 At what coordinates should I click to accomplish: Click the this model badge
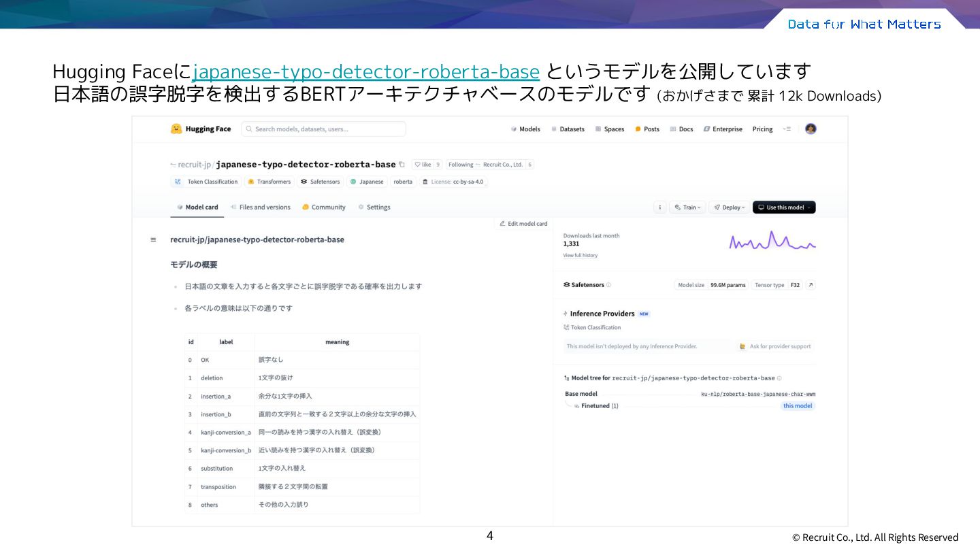(798, 406)
